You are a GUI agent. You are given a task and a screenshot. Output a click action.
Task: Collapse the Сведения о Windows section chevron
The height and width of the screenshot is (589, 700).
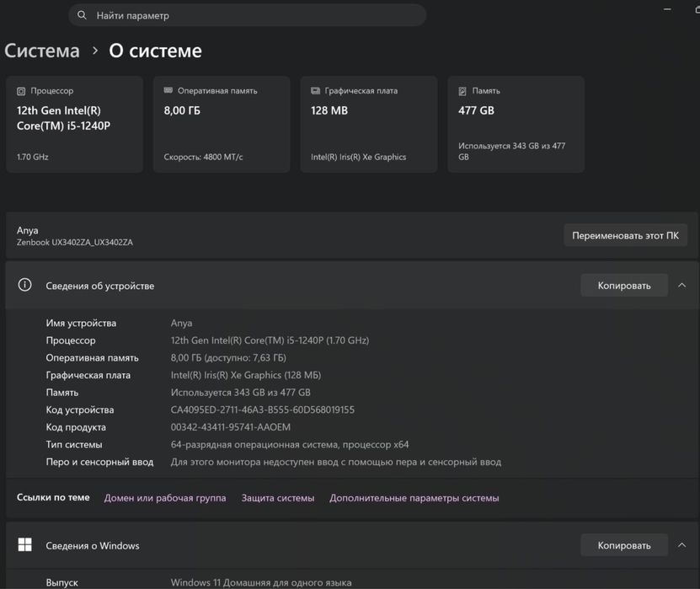[x=681, y=545]
